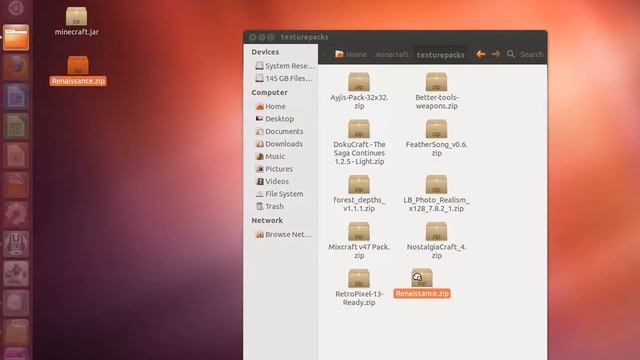The image size is (640, 360).
Task: Click the DokuCraft Saga Continues filename text
Action: 359,153
